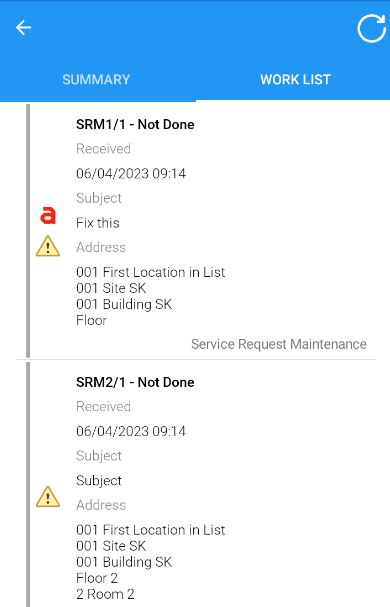Click the warning triangle on SRM2/1
This screenshot has width=390, height=607.
coord(48,497)
